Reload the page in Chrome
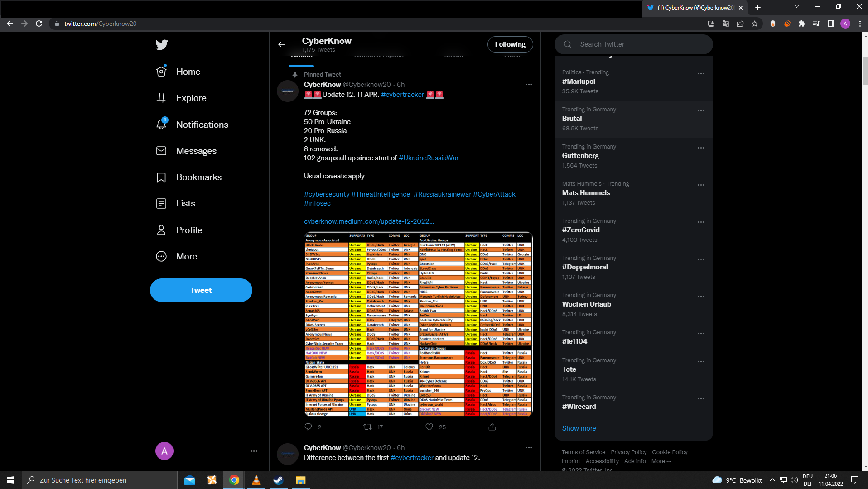Image resolution: width=868 pixels, height=489 pixels. pyautogui.click(x=39, y=24)
